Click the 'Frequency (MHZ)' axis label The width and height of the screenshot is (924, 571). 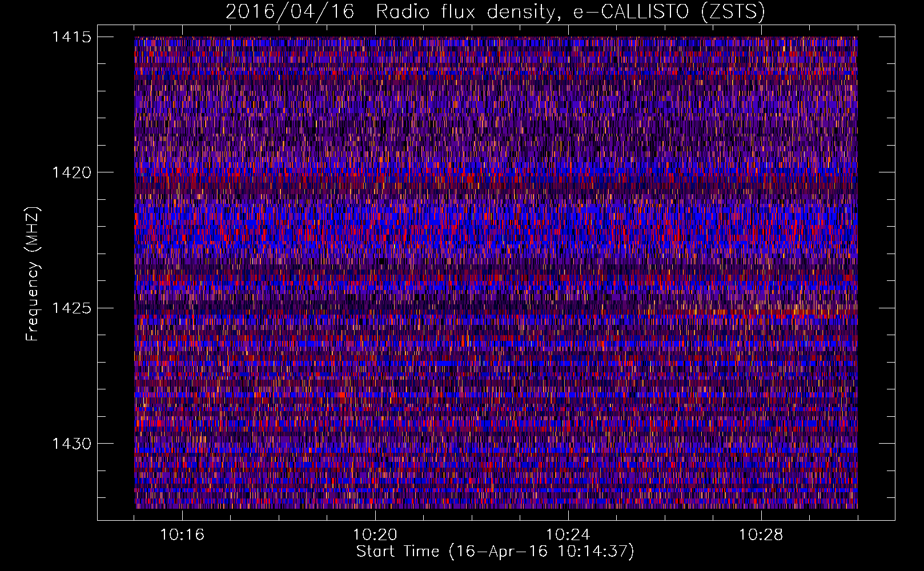[33, 274]
